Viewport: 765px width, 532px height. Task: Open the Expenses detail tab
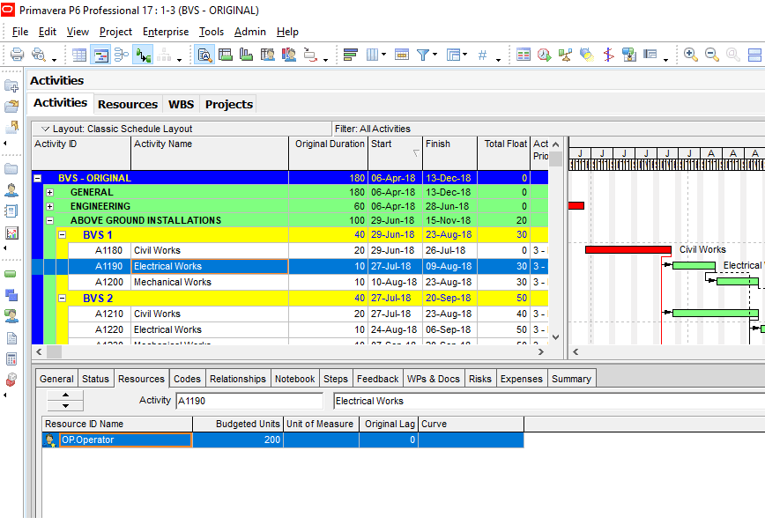(x=521, y=379)
